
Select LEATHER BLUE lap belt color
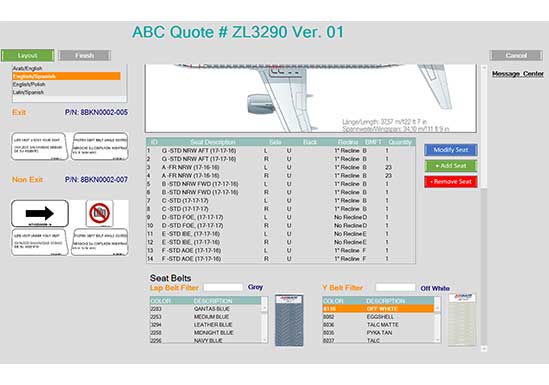click(x=206, y=325)
